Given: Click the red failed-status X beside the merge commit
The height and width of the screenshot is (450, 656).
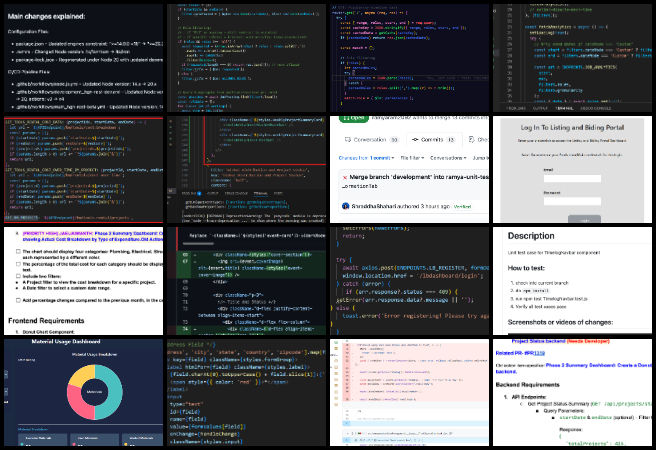Looking at the screenshot, I should tap(345, 177).
